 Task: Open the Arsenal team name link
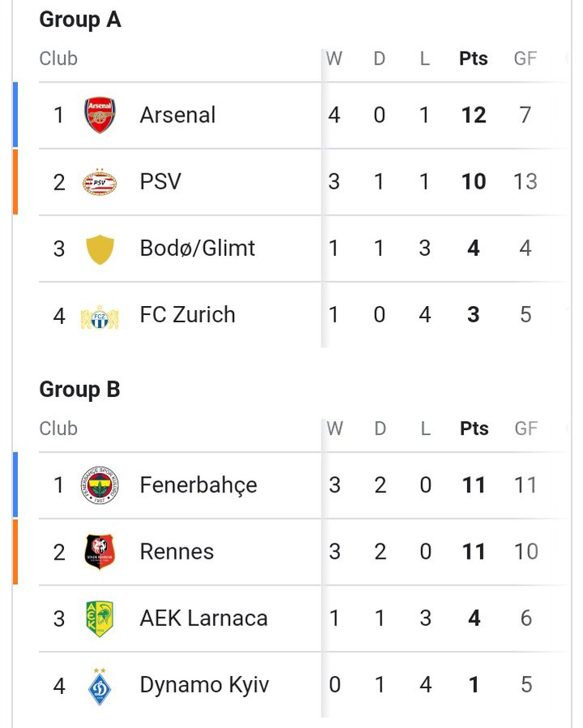tap(178, 115)
